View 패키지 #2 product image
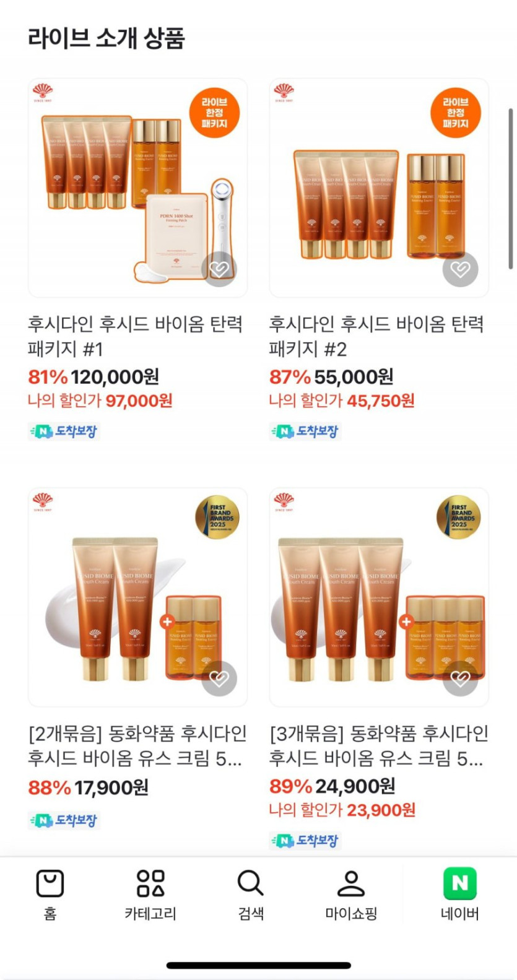The image size is (517, 980). tap(379, 188)
